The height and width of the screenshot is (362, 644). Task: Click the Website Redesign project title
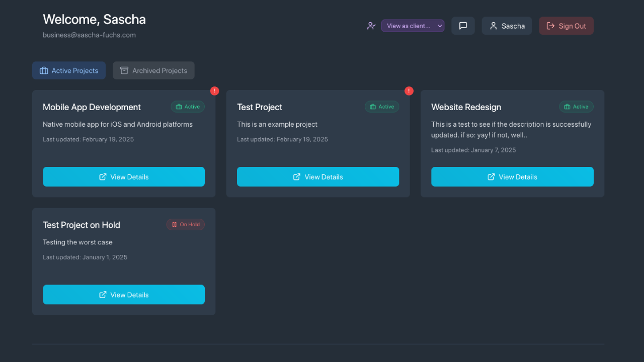click(x=466, y=107)
